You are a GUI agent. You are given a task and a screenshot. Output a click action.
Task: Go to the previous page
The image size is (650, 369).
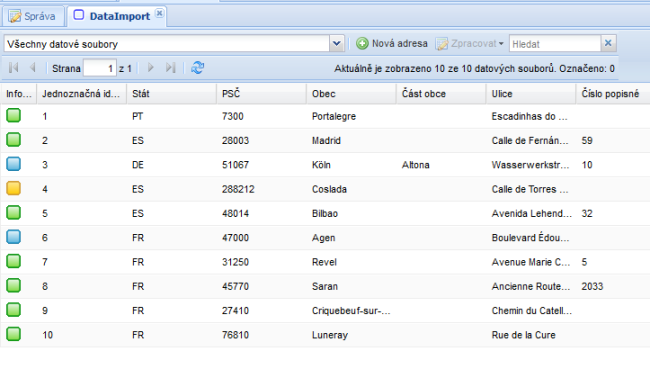(x=33, y=68)
